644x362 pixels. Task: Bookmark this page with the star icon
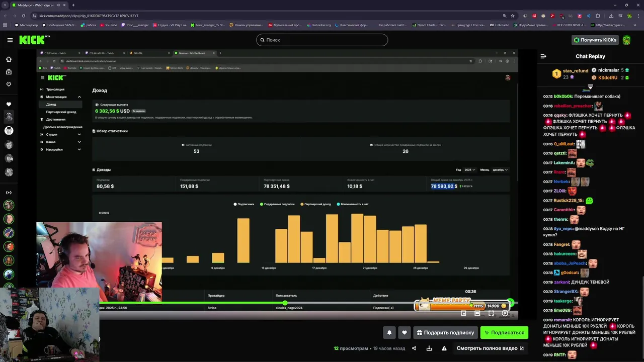[513, 16]
